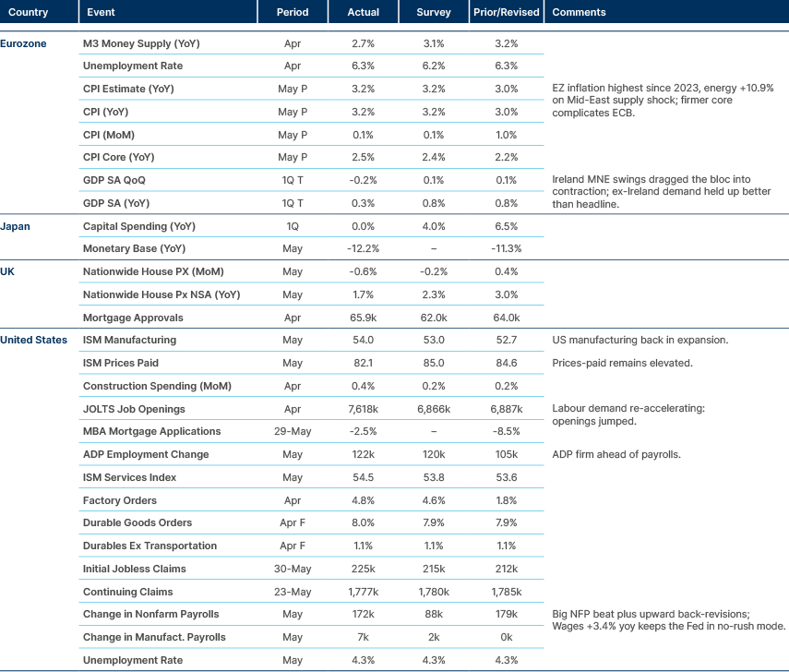Screen dimensions: 789x672
Task: Select MBA Mortgage Applications event
Action: click(x=152, y=431)
